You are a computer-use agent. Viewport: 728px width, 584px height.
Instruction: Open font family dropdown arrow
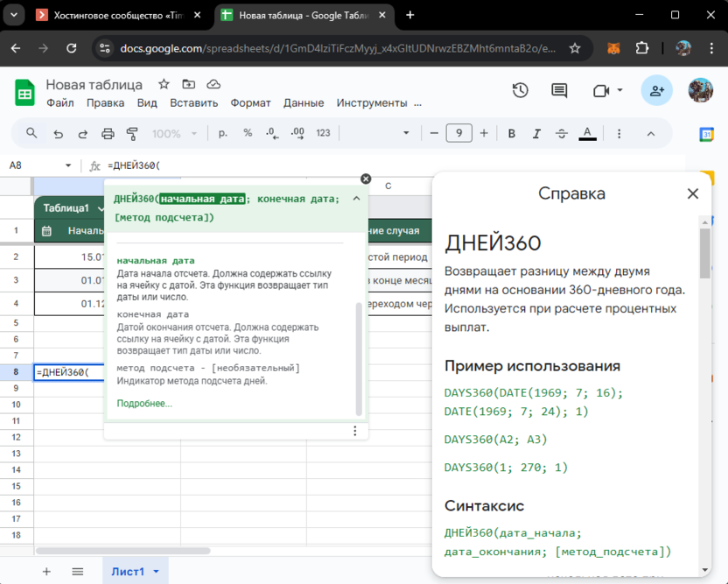pos(406,133)
